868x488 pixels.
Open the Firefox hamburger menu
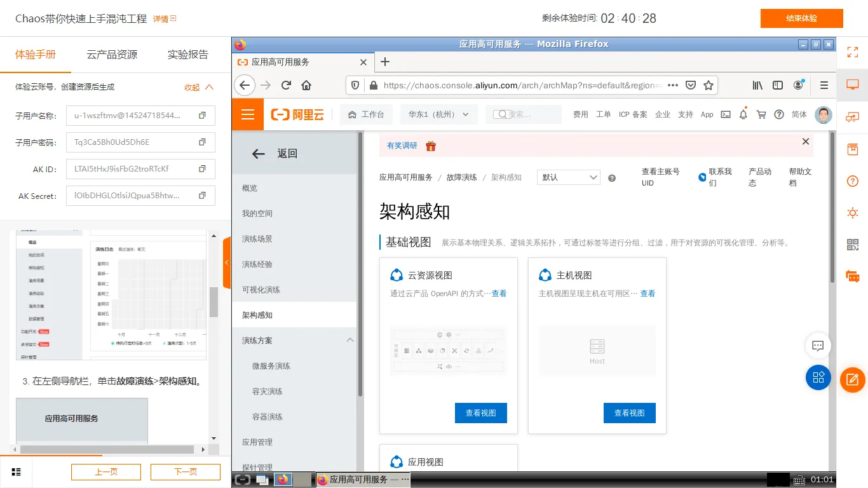point(824,85)
